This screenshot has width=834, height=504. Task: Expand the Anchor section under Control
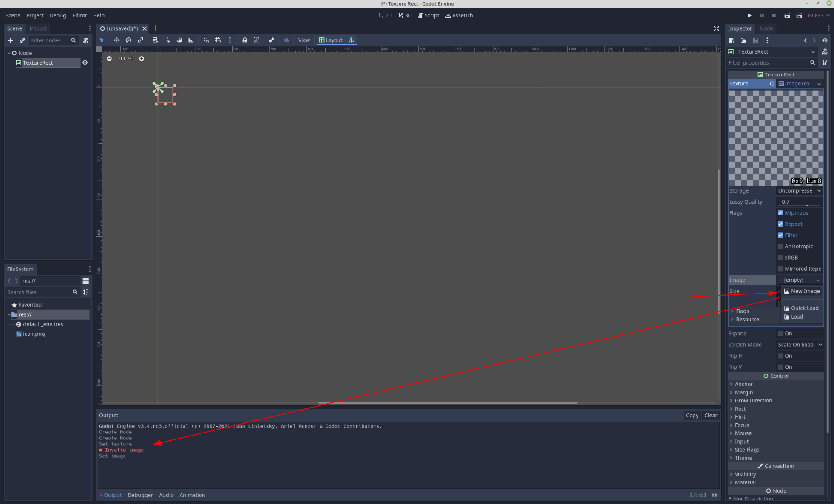click(x=744, y=384)
